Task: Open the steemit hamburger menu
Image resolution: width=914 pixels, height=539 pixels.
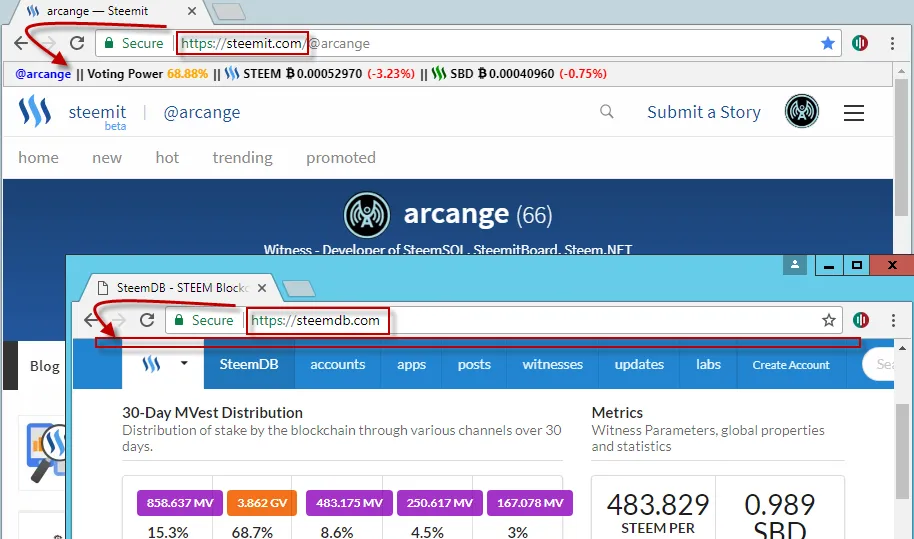Action: click(x=854, y=112)
